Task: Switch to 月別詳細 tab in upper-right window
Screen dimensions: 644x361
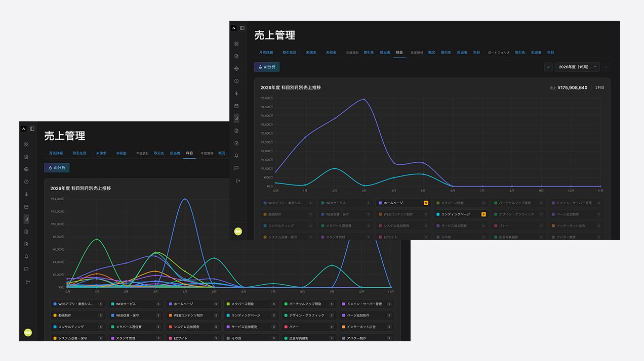Action: point(266,53)
